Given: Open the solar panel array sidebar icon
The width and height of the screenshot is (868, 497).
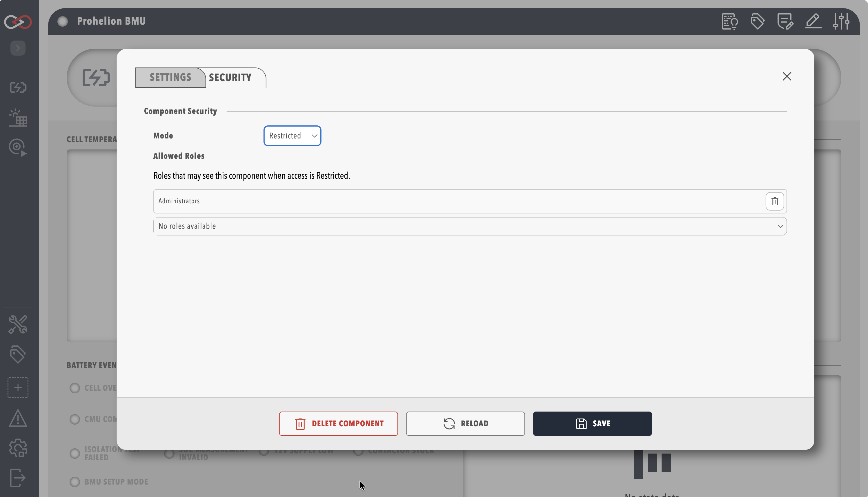Looking at the screenshot, I should (x=18, y=118).
